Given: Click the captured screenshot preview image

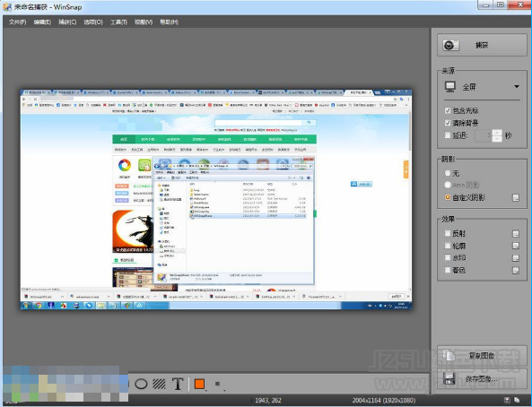Looking at the screenshot, I should coord(216,199).
